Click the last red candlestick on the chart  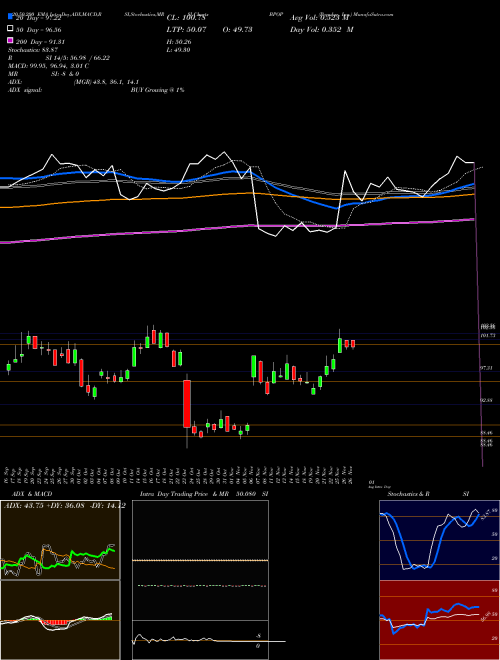pyautogui.click(x=353, y=343)
